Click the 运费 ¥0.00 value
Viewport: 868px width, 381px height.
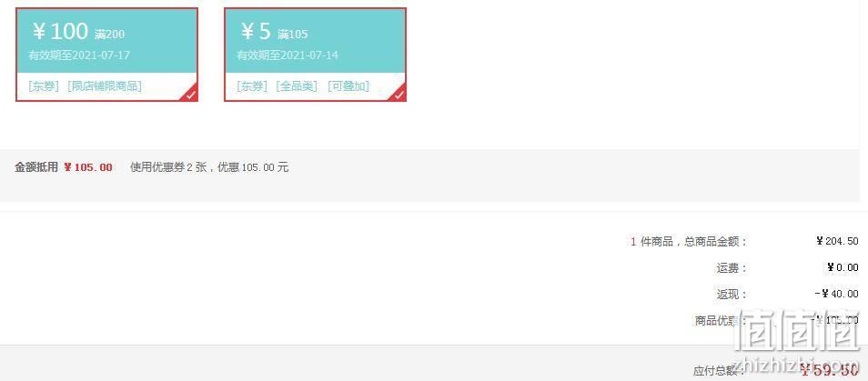click(x=843, y=267)
